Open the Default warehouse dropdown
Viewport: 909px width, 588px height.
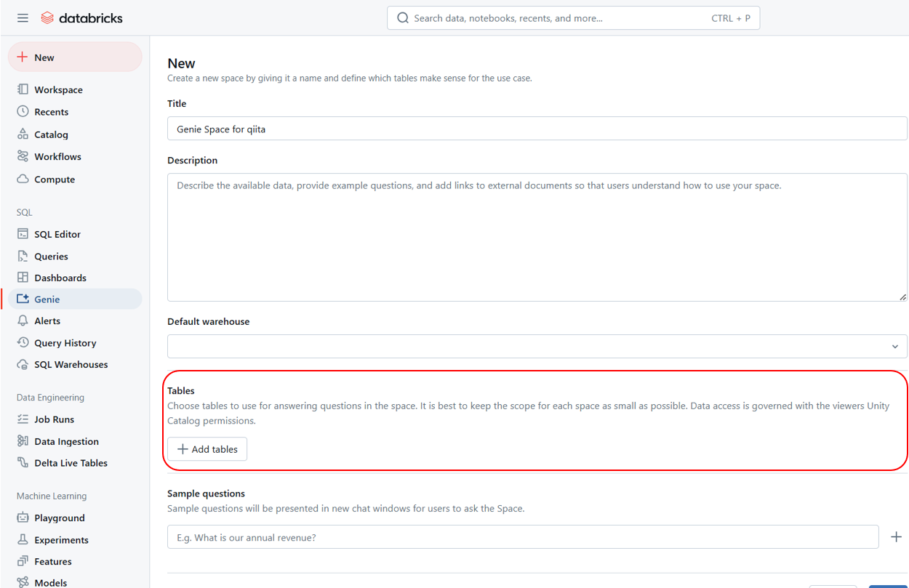[x=537, y=346]
